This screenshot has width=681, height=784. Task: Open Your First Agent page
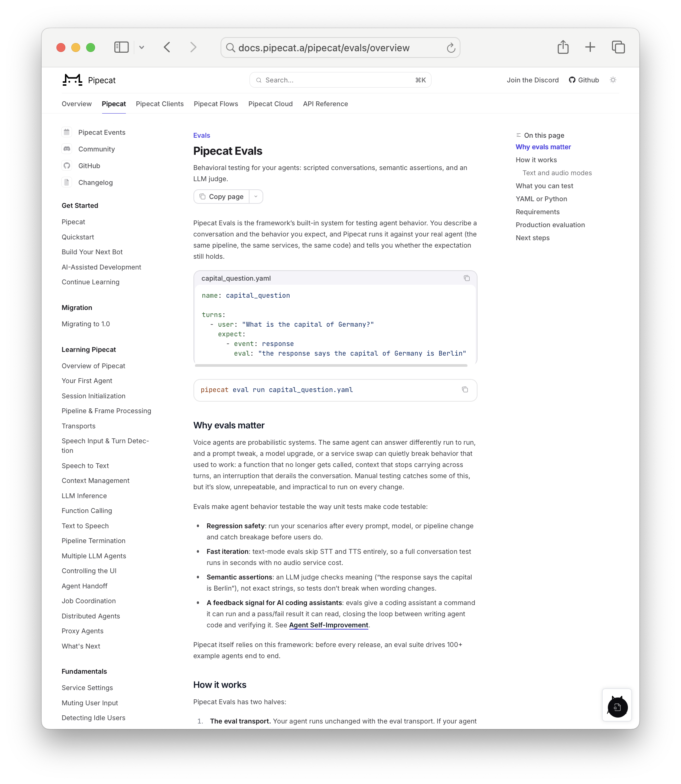coord(87,380)
